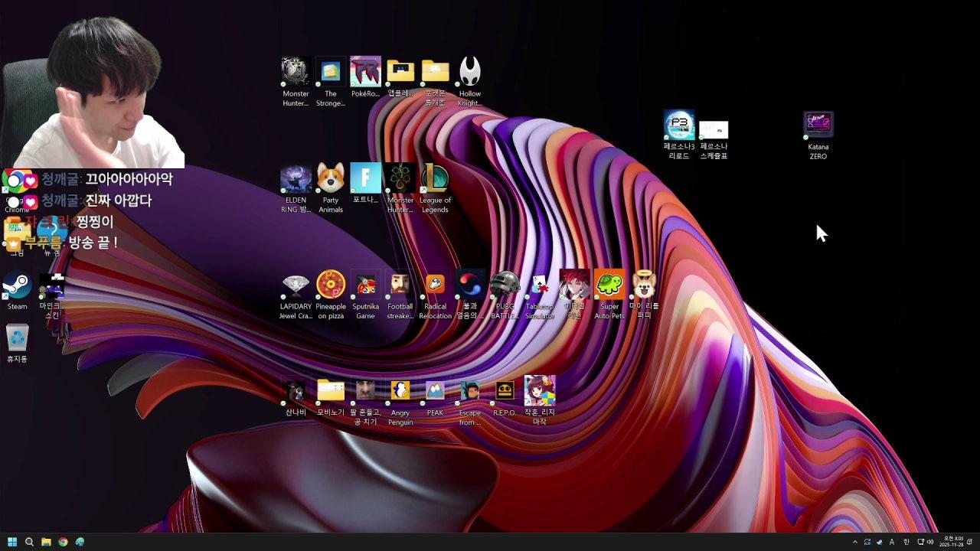Select the Party Animals corgi icon
The height and width of the screenshot is (551, 980).
[x=331, y=178]
